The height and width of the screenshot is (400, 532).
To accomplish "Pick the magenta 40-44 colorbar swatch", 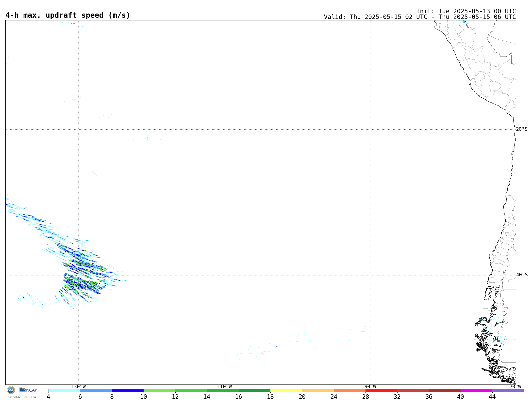I will click(x=476, y=391).
